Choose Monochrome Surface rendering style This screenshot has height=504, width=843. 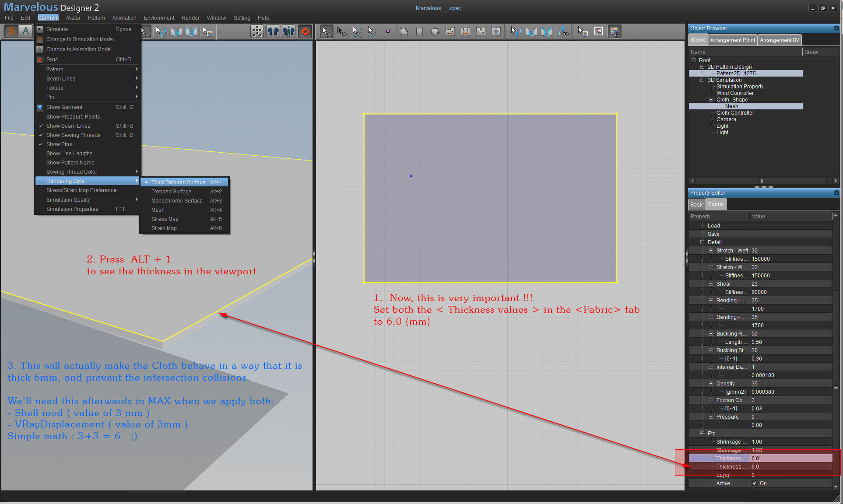tap(185, 201)
